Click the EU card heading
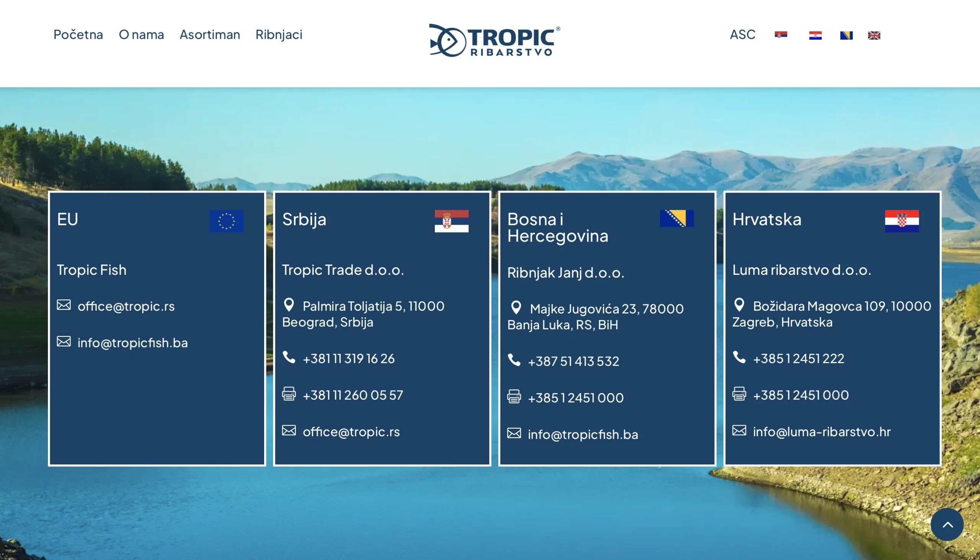Screen dimensions: 980x560 pyautogui.click(x=68, y=219)
